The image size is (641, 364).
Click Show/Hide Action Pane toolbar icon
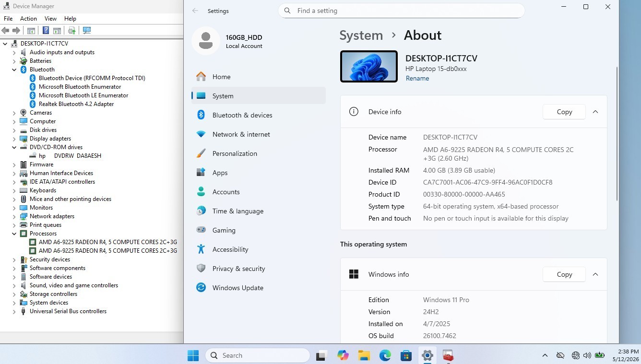click(57, 30)
